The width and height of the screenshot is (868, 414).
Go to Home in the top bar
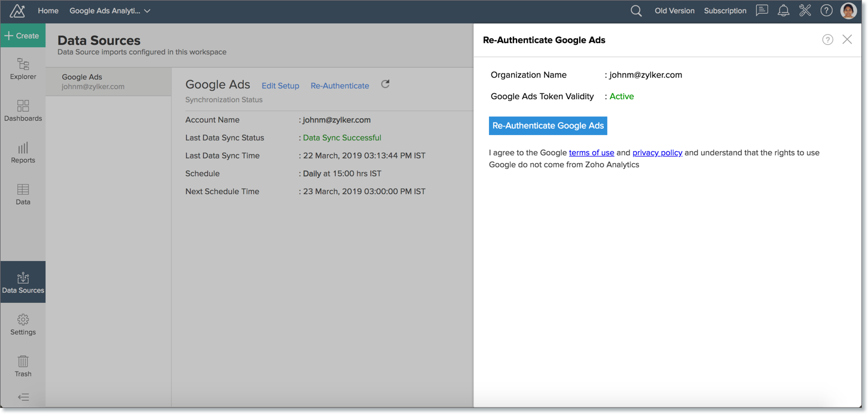pos(48,11)
